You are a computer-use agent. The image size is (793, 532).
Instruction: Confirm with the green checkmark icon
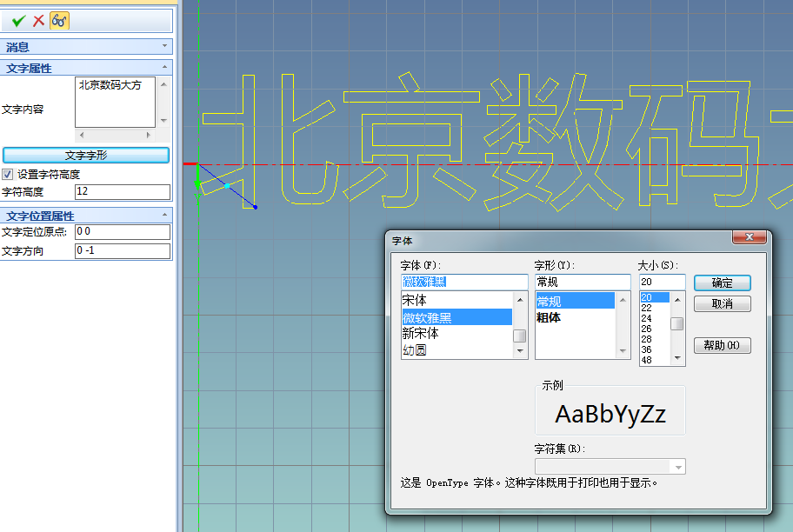click(19, 21)
